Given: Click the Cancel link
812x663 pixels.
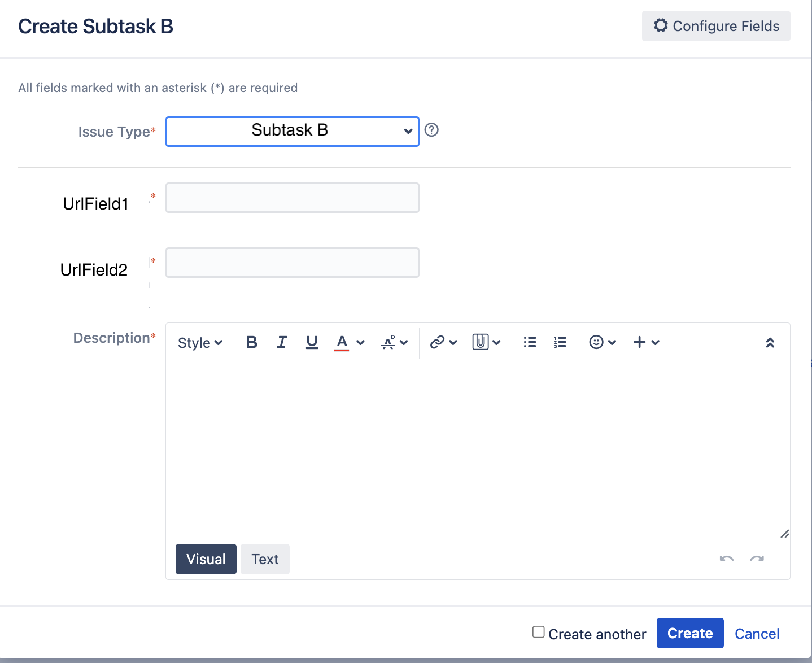Looking at the screenshot, I should click(x=757, y=634).
